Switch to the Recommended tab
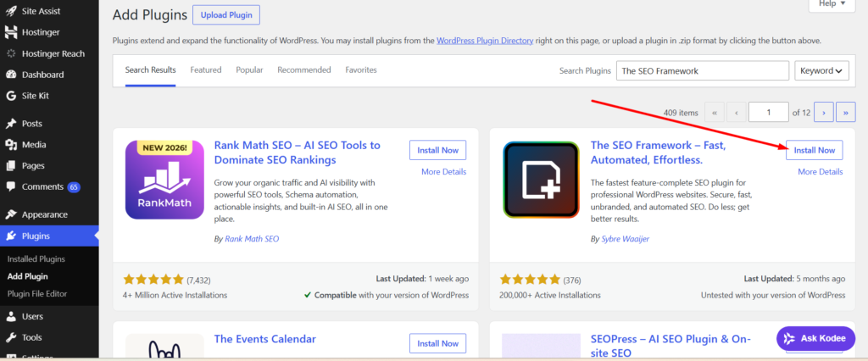868x361 pixels. [304, 70]
